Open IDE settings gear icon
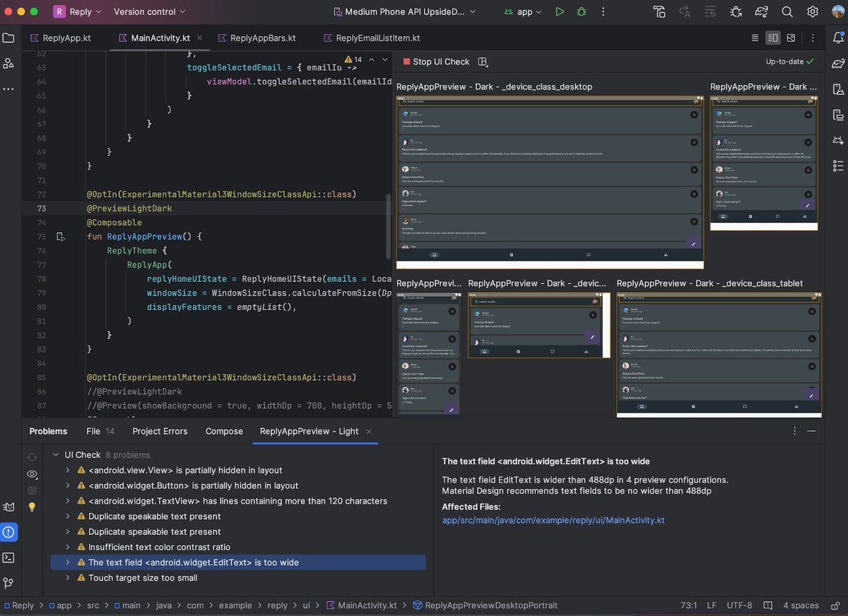The height and width of the screenshot is (616, 848). (x=813, y=12)
